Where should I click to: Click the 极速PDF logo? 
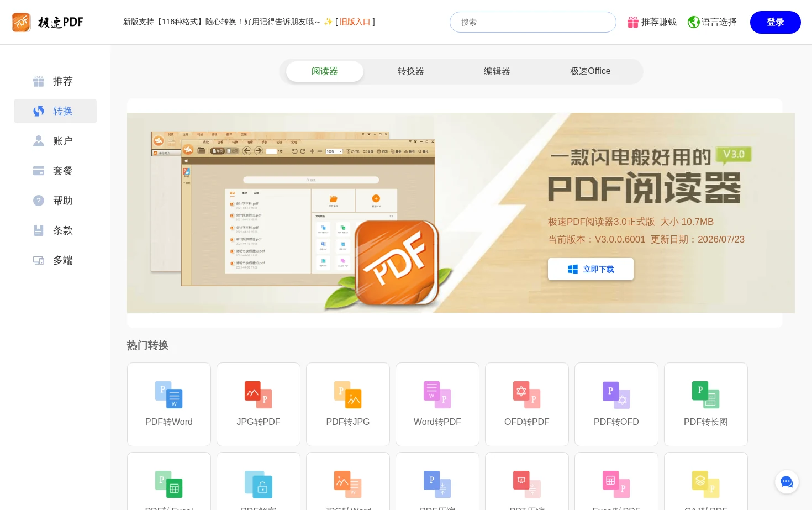click(x=48, y=22)
